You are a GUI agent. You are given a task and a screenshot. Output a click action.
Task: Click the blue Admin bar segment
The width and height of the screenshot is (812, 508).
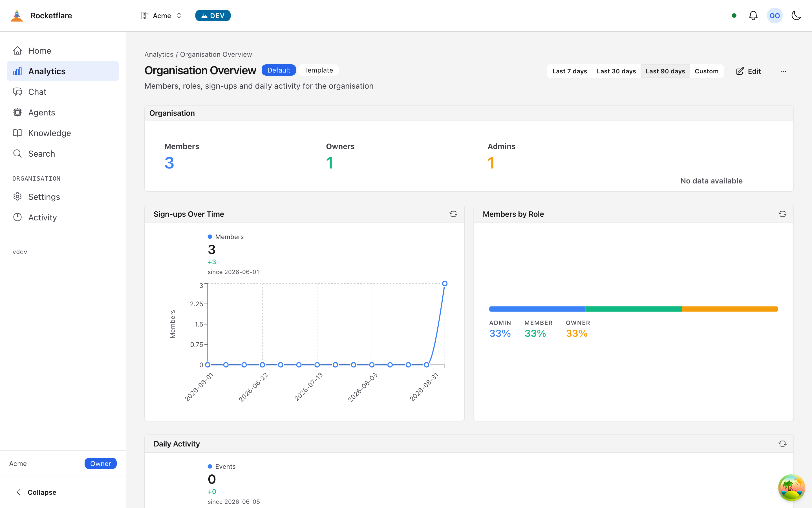click(x=537, y=309)
